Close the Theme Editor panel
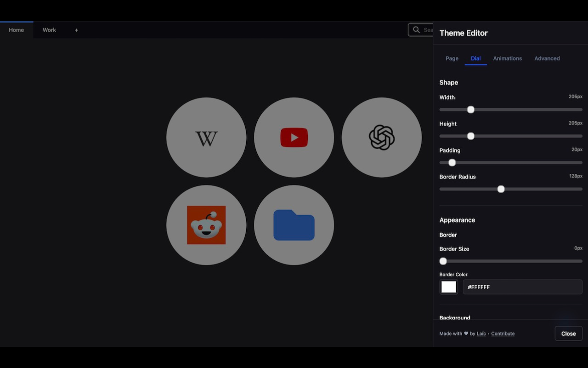Image resolution: width=588 pixels, height=368 pixels. click(568, 333)
